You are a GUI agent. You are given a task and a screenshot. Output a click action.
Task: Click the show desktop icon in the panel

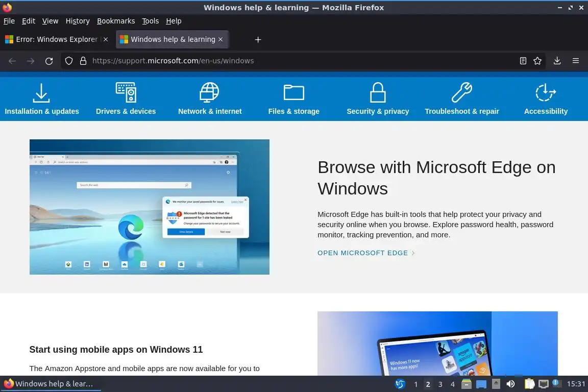[481, 384]
